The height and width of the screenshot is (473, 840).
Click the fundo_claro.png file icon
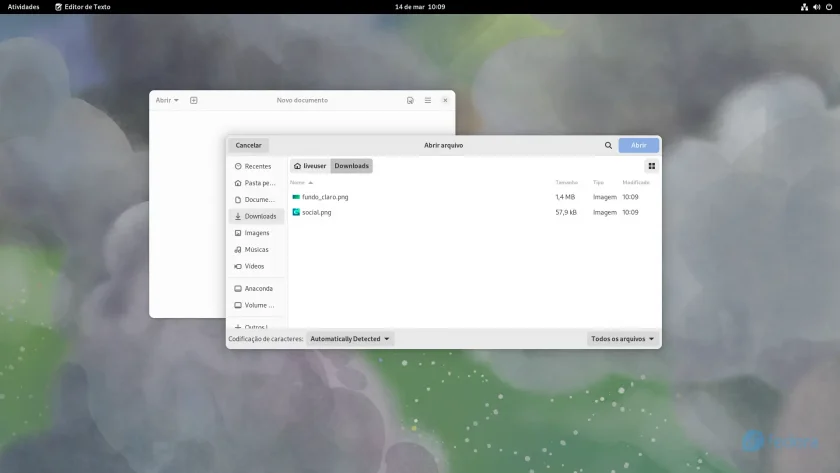click(x=296, y=197)
